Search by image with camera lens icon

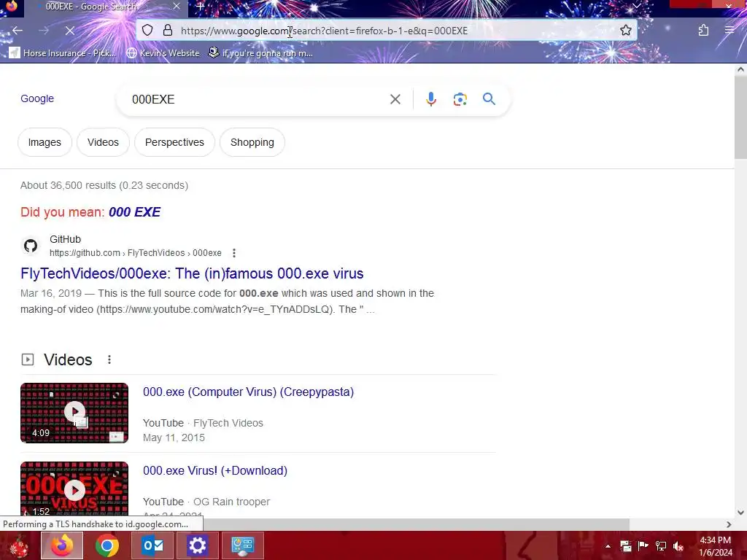460,99
